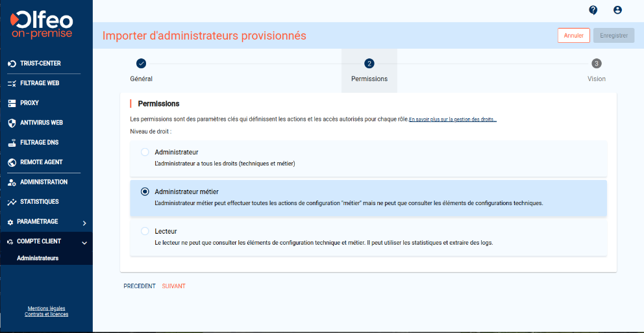Open the Administrateurs submenu item
Viewport: 644px width, 333px height.
38,258
